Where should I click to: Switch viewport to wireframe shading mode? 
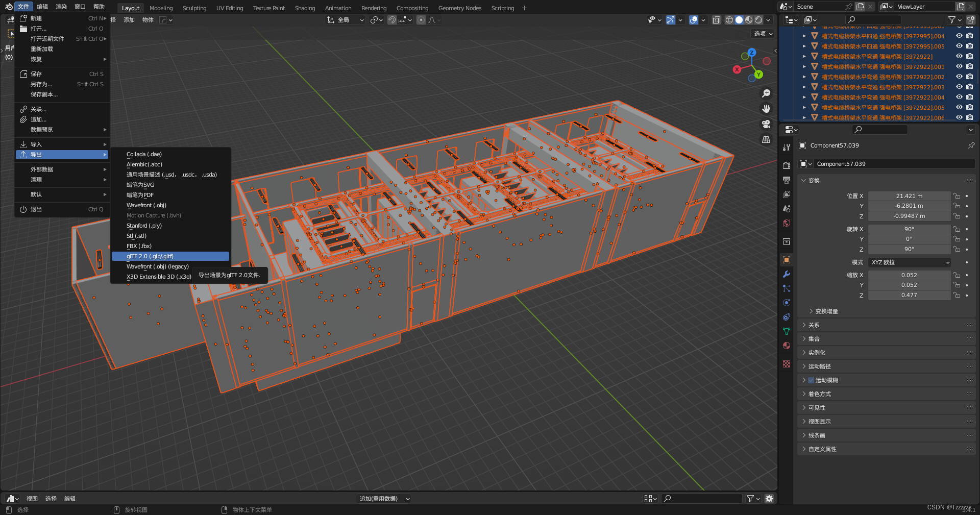(x=729, y=20)
